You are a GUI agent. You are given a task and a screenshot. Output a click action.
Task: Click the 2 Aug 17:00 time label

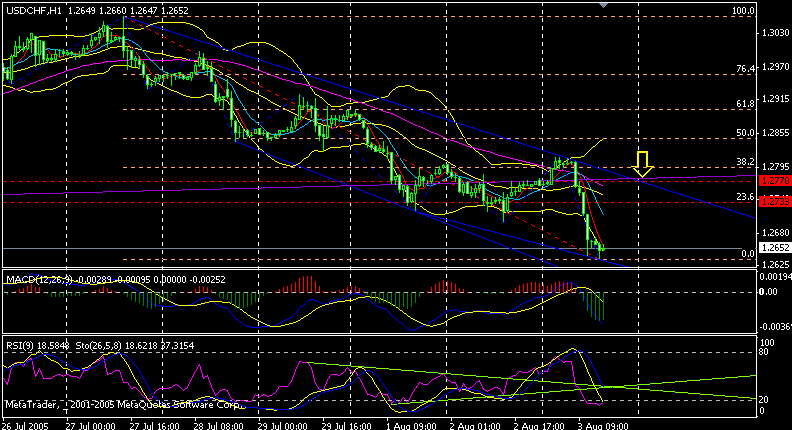pos(538,425)
